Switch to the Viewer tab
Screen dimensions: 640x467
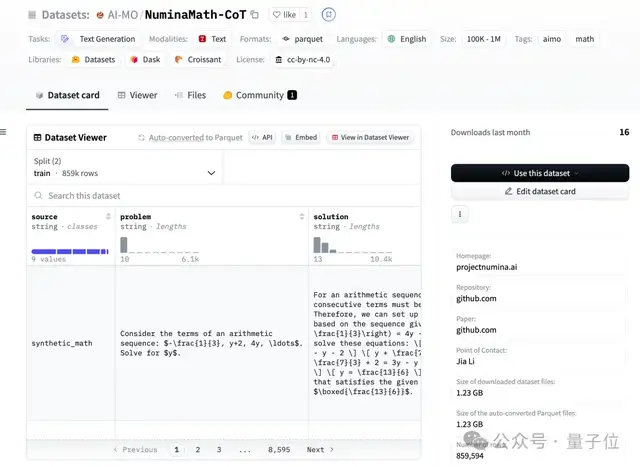(137, 95)
